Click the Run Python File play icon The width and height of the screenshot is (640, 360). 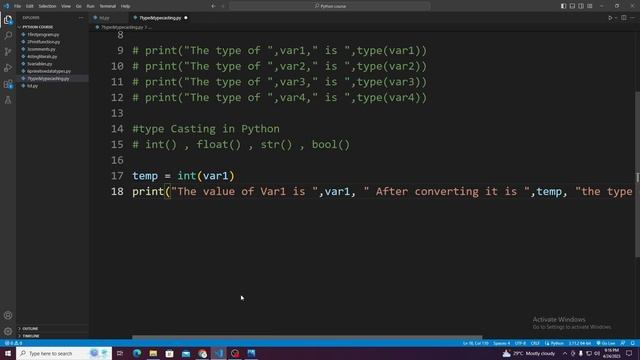pyautogui.click(x=610, y=18)
